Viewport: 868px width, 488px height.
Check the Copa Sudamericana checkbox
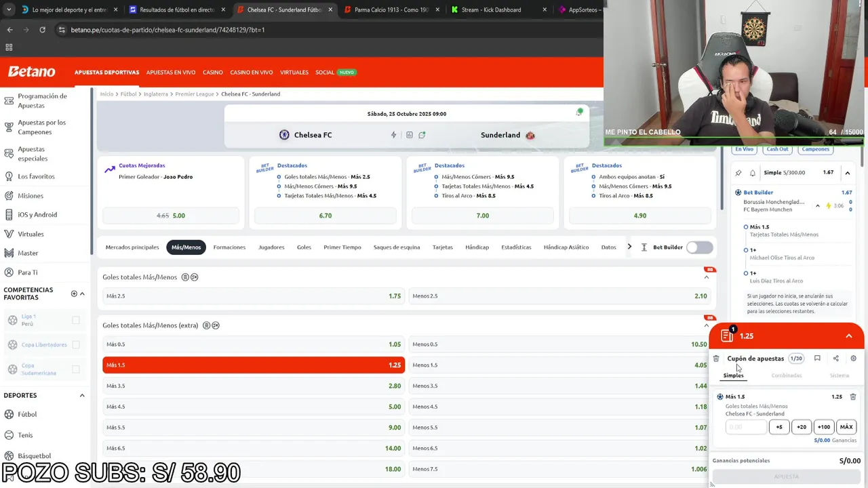pyautogui.click(x=76, y=369)
